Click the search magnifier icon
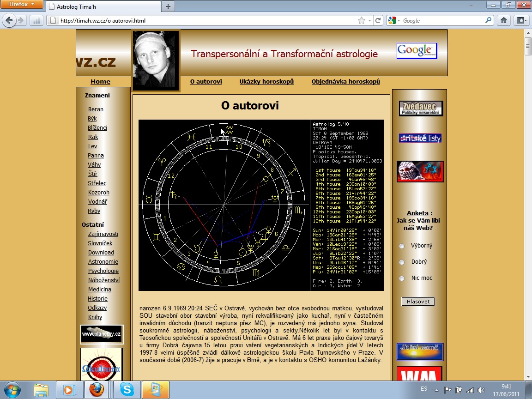This screenshot has height=399, width=532. click(x=489, y=21)
